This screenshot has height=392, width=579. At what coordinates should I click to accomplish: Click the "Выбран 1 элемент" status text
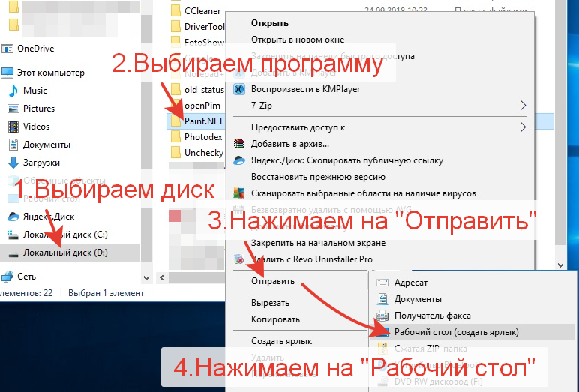[106, 293]
